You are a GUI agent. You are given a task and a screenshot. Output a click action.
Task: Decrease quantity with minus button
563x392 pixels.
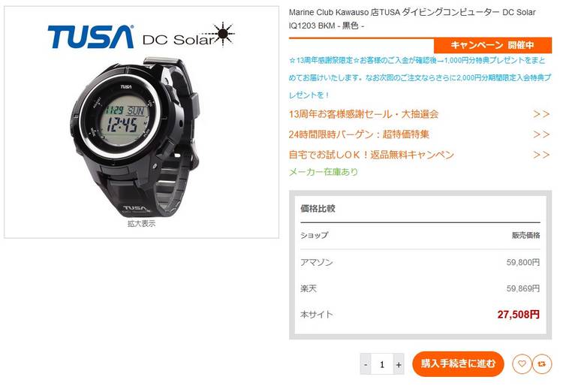tap(366, 364)
